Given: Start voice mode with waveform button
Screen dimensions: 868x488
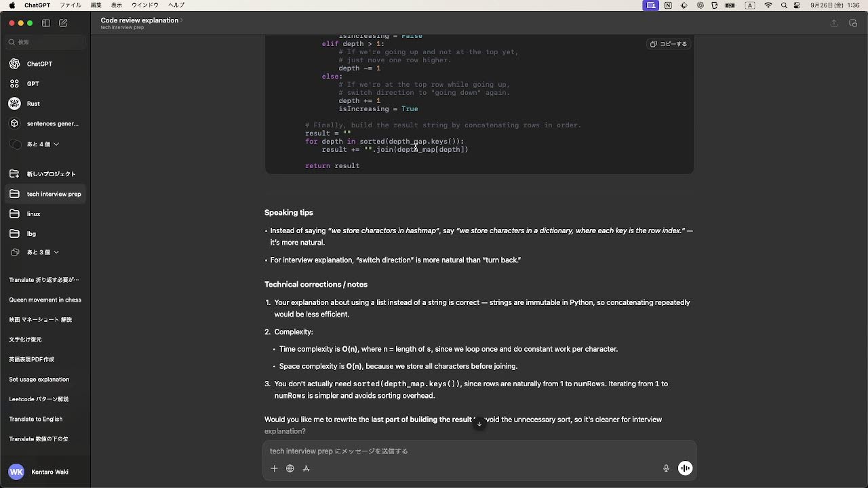Looking at the screenshot, I should click(x=686, y=468).
